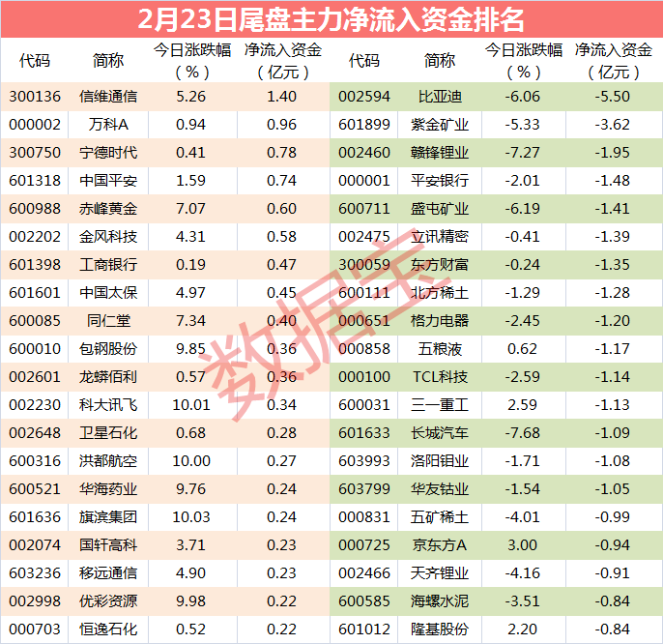
Task: Click the -5.50 net inflow value
Action: 612,97
